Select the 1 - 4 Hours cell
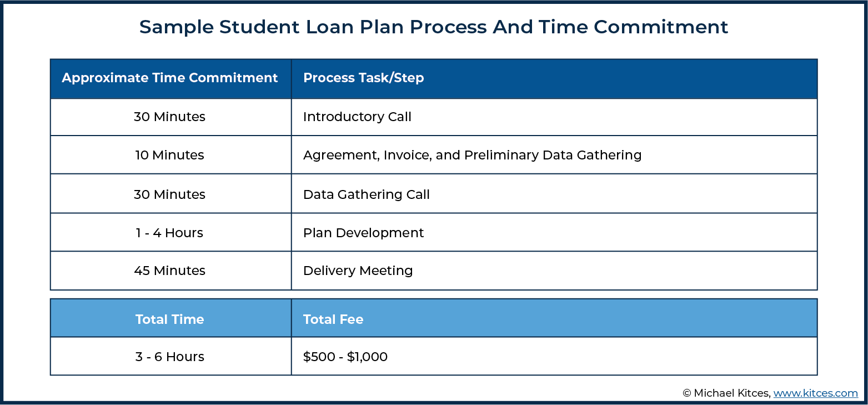Screen dimensions: 868x405 (170, 232)
